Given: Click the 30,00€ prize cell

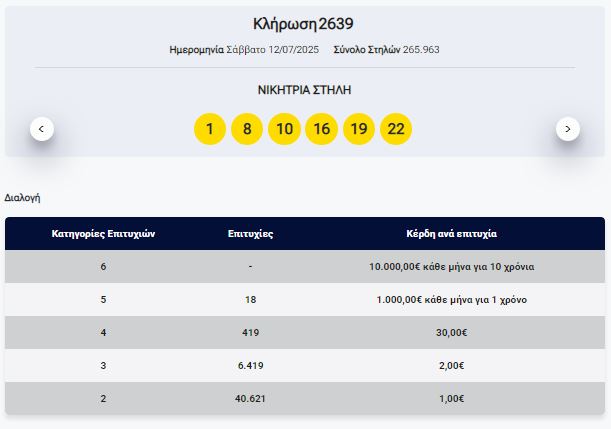Looking at the screenshot, I should (451, 332).
